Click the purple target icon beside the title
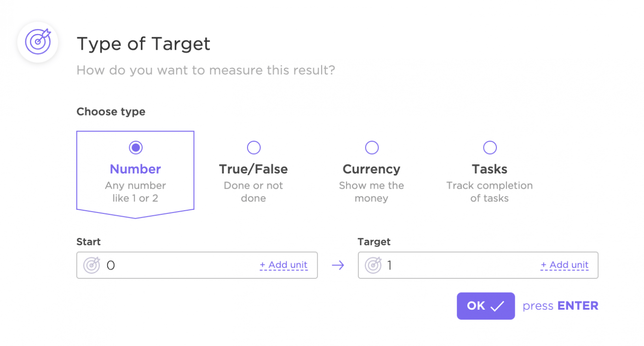Screen dimensions: 644x346 pos(38,42)
